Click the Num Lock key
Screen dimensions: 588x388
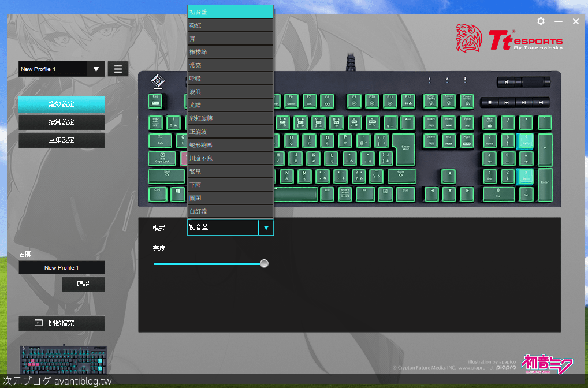tap(489, 122)
